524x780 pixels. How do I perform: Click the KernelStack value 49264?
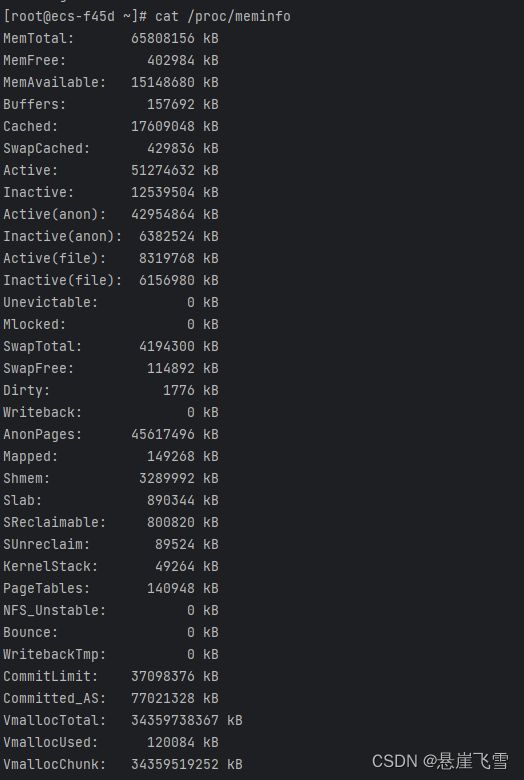[175, 566]
